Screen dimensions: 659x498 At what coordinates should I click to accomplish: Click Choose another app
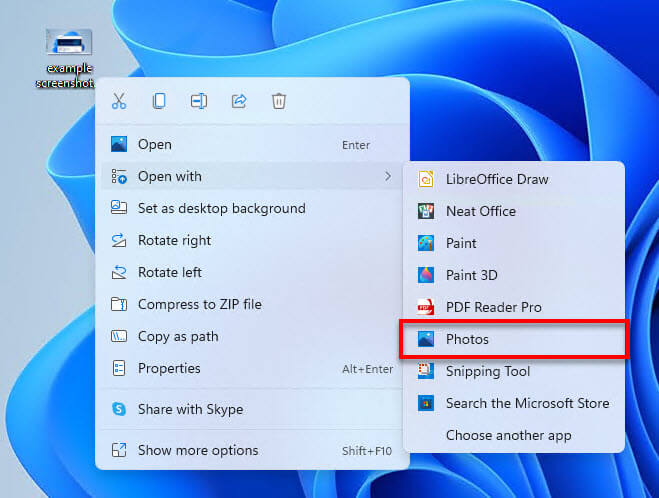click(x=514, y=435)
